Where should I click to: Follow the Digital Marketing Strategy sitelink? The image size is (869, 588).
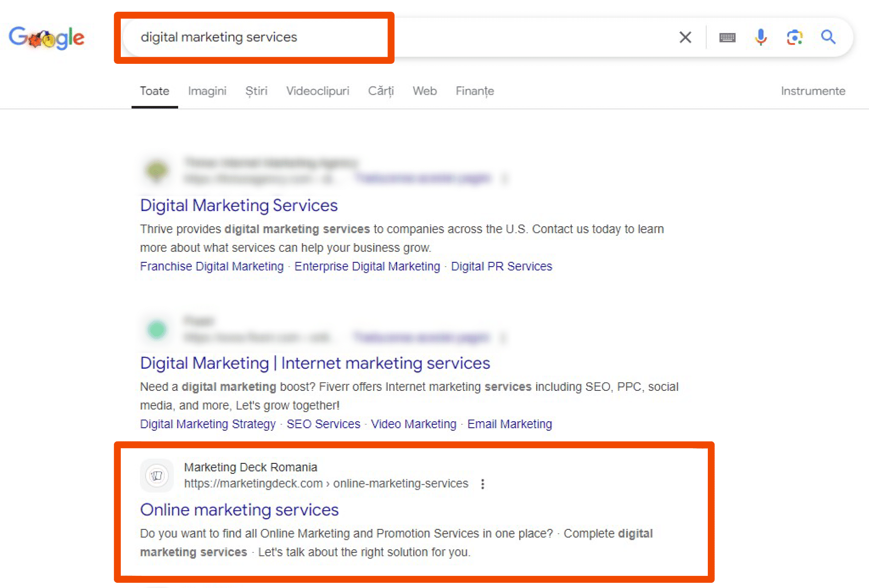click(x=208, y=424)
